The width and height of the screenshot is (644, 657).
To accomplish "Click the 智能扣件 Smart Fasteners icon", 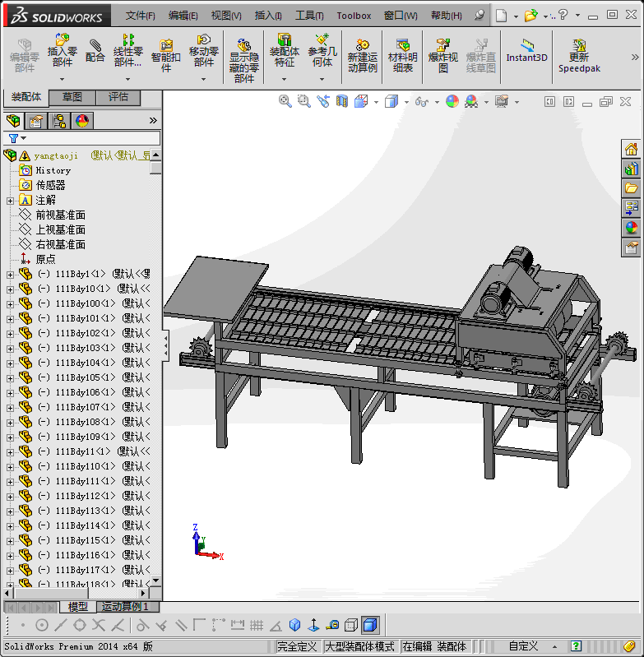I will 166,55.
